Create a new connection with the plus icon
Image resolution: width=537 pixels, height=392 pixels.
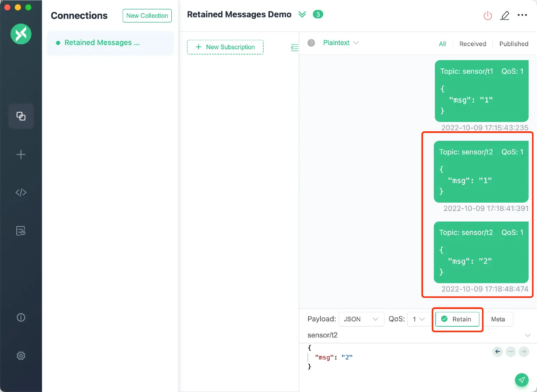click(x=21, y=154)
